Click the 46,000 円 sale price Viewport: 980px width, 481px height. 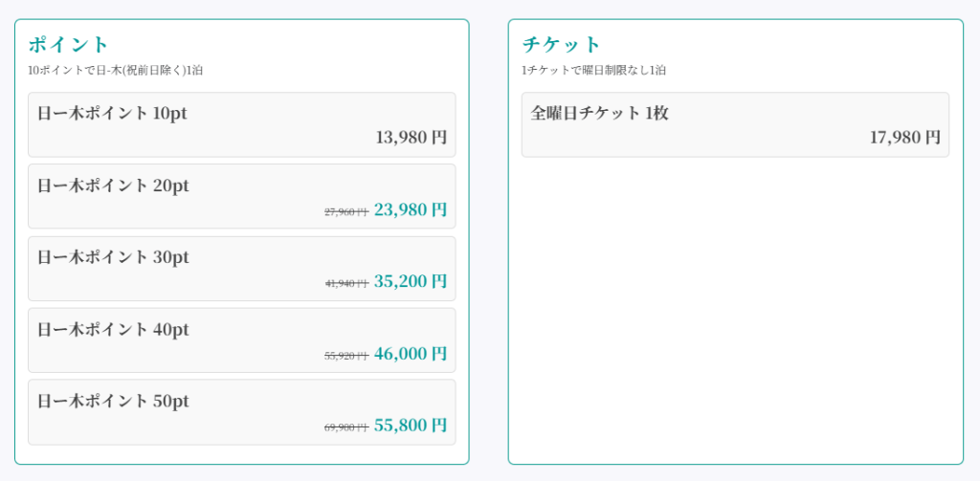tap(410, 353)
